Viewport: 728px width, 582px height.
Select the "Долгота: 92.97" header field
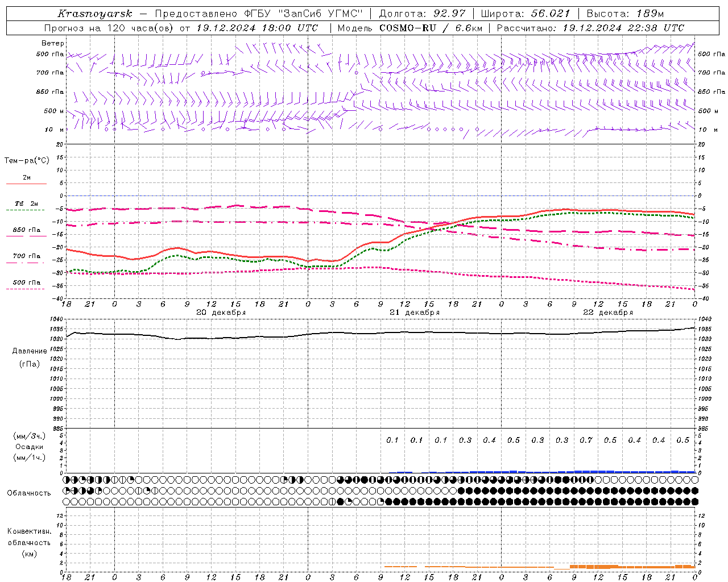tap(422, 14)
